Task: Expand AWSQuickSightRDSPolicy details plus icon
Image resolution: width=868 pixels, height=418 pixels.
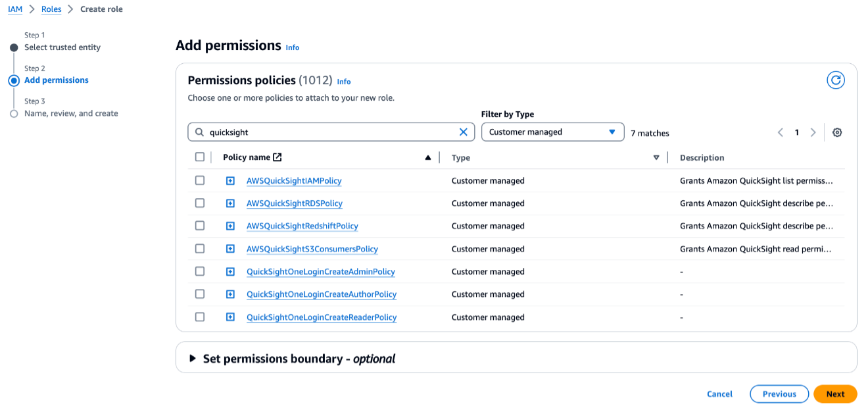Action: pyautogui.click(x=230, y=203)
